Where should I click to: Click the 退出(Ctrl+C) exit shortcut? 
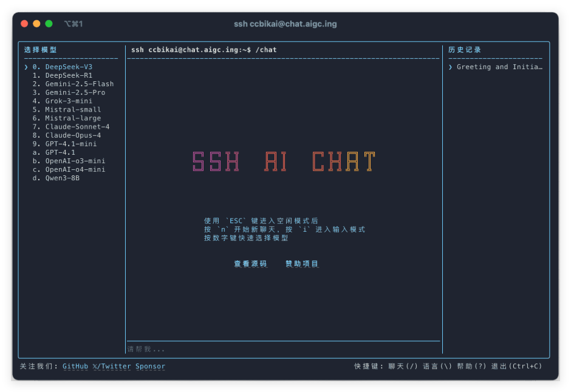[x=516, y=366]
